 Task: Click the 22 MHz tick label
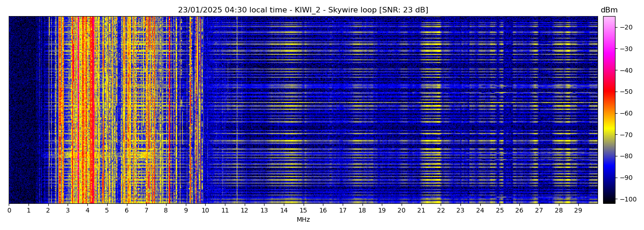tap(441, 210)
